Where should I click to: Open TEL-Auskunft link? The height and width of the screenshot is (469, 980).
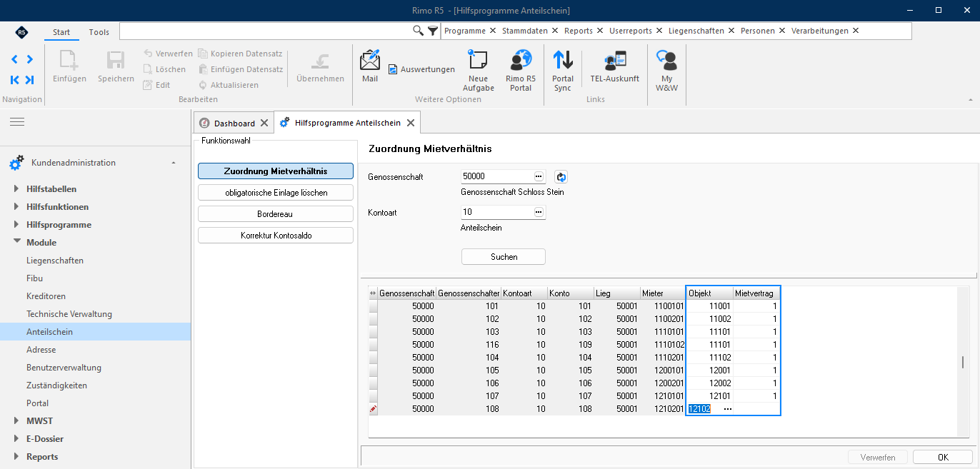pyautogui.click(x=614, y=67)
